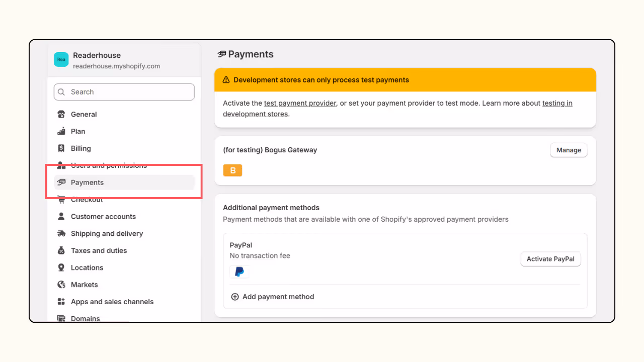
Task: Click the PayPal logo icon
Action: click(239, 272)
